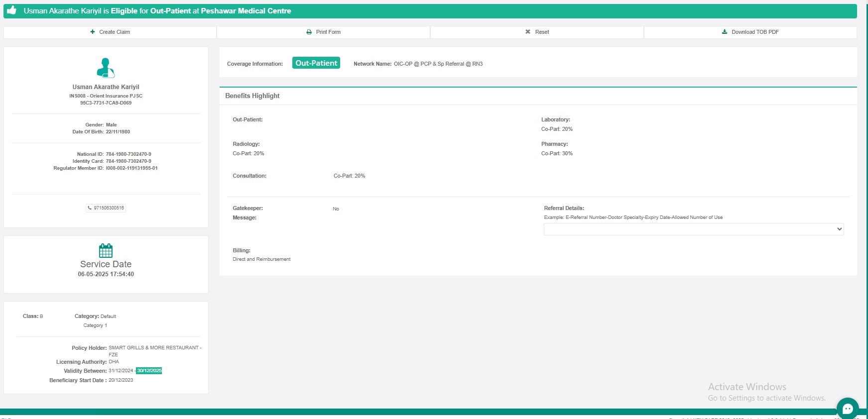Select the National ID number value
This screenshot has height=419, width=868.
[128, 154]
